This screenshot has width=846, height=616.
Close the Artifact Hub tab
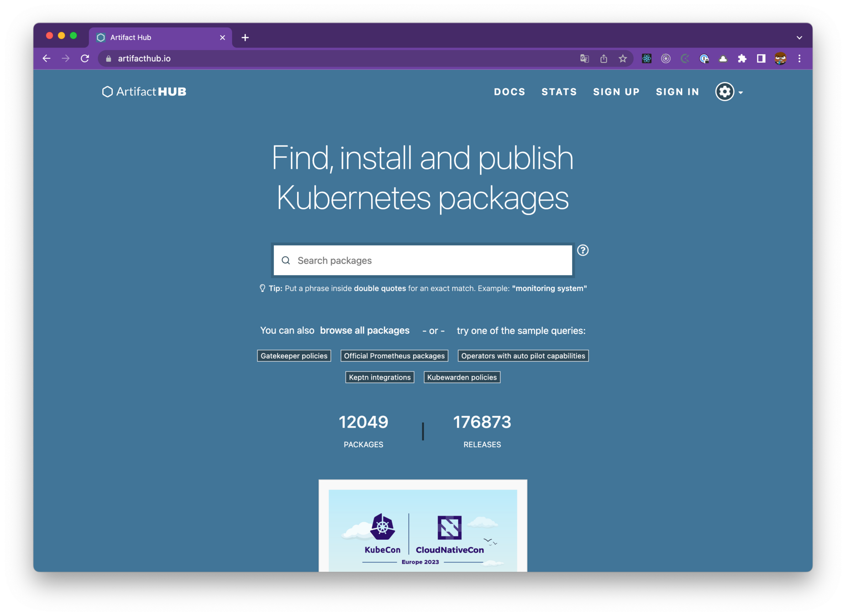pyautogui.click(x=222, y=37)
